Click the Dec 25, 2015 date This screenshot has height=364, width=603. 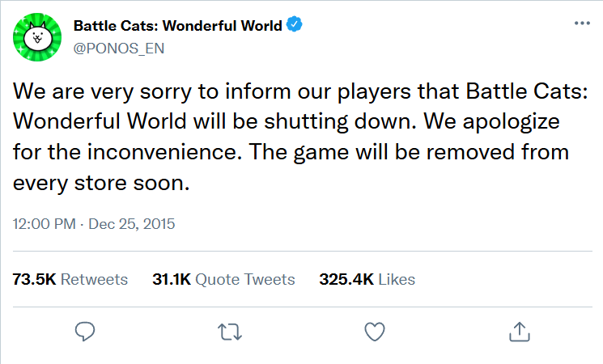coord(132,222)
